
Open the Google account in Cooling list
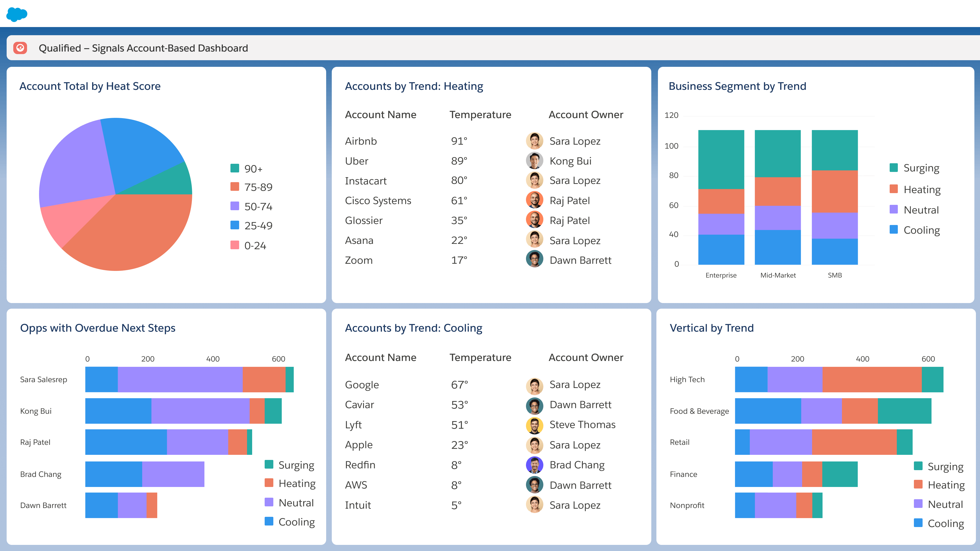pyautogui.click(x=362, y=385)
